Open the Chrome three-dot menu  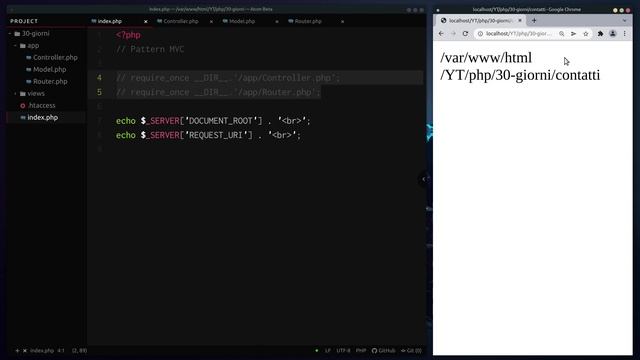624,34
